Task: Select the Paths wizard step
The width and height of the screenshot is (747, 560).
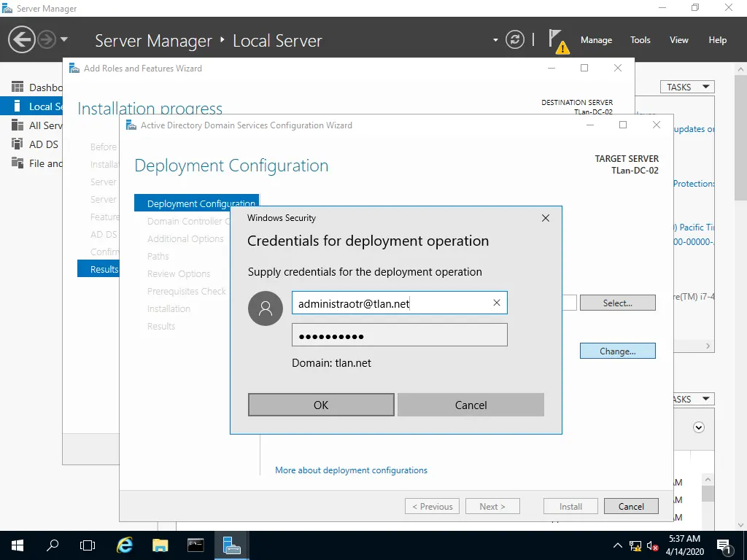Action: [158, 256]
